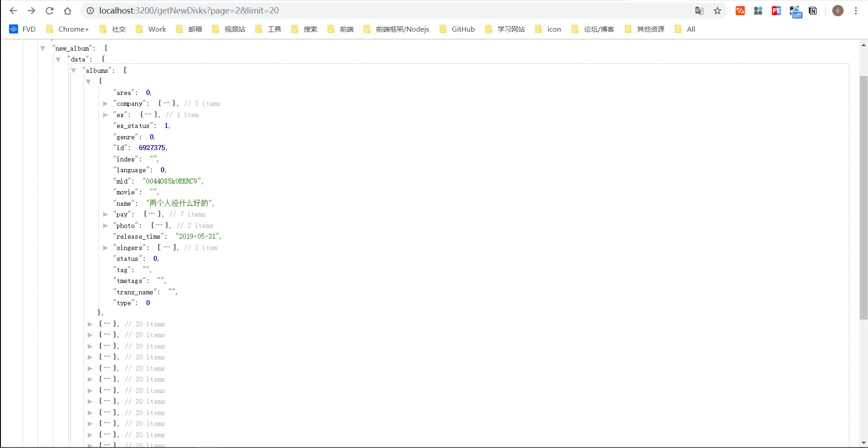Image resolution: width=868 pixels, height=448 pixels.
Task: Open the Chrome+ bookmark folder
Action: (67, 29)
